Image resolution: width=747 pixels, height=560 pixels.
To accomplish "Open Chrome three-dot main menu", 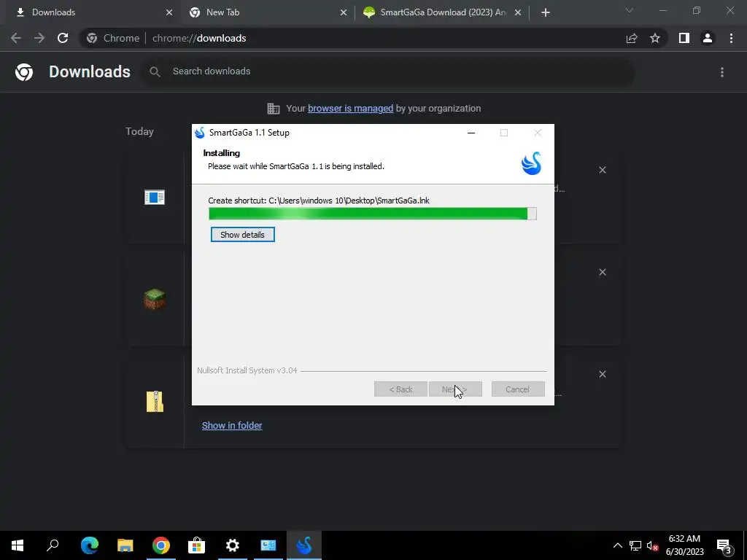I will tap(731, 38).
